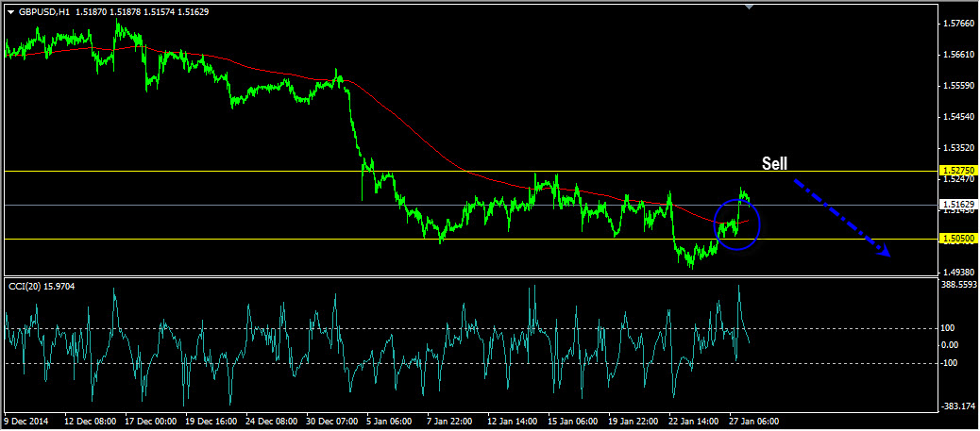
Task: Open the chart menu triangle beside GBPUSD,H1
Action: [10, 12]
